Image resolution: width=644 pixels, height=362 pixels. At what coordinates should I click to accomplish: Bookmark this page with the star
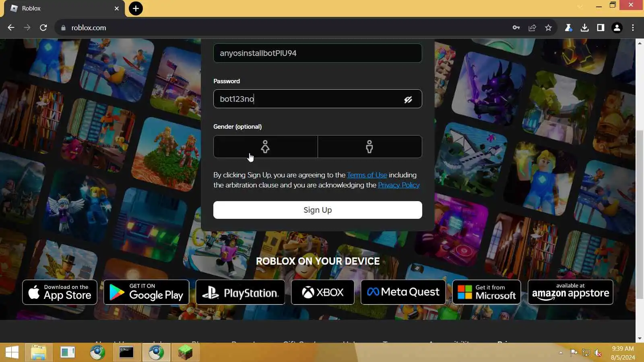pyautogui.click(x=548, y=28)
